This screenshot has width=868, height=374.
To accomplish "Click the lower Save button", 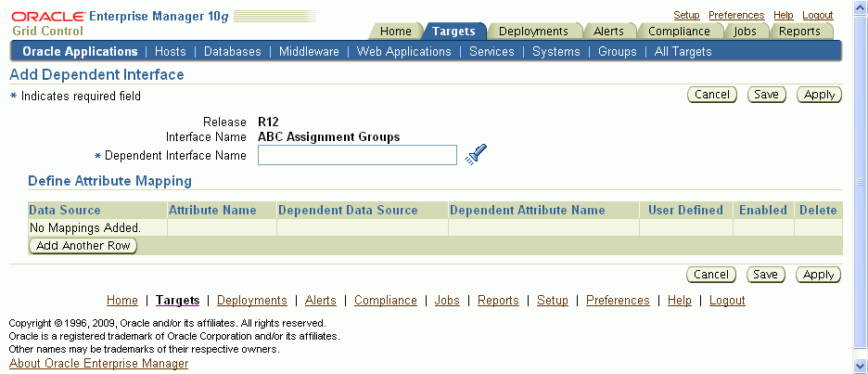I will tap(766, 275).
